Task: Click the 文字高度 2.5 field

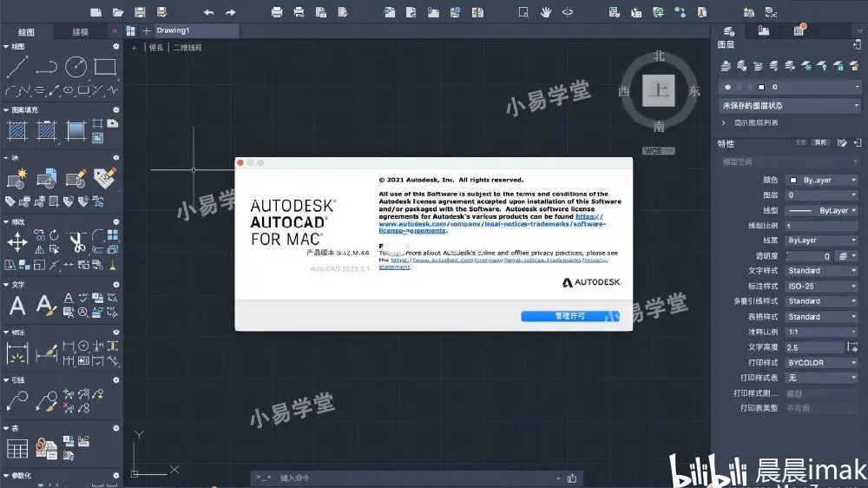Action: 815,347
